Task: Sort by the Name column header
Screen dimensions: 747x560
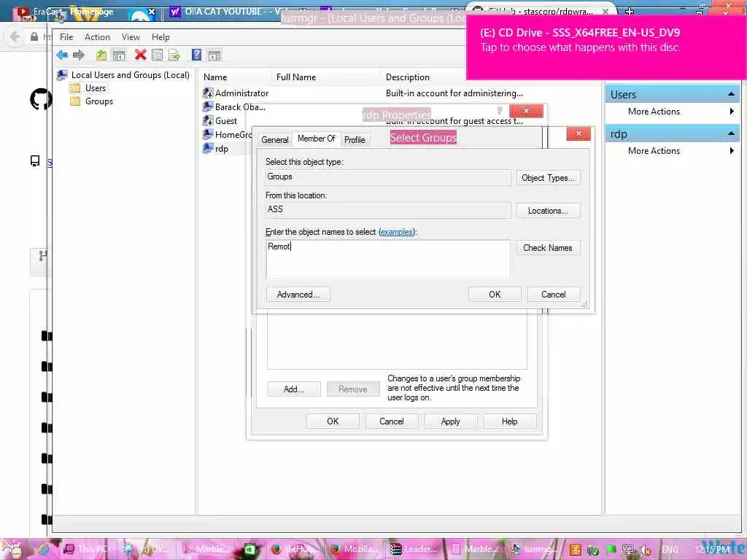Action: [236, 77]
